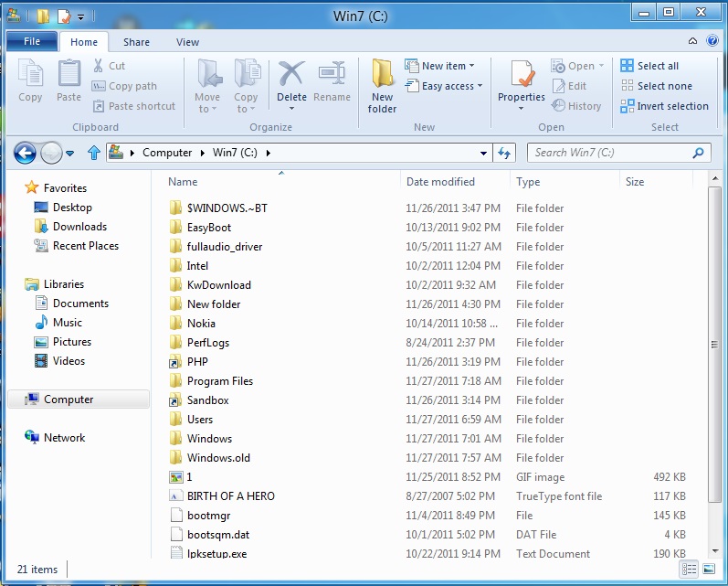Click the Refresh button by address bar
The width and height of the screenshot is (728, 586).
click(504, 153)
